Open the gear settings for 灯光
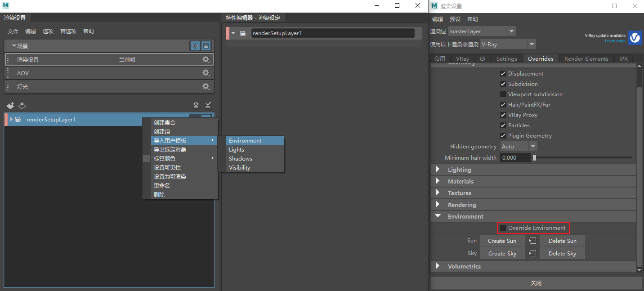Screen dimensions: 644x291 (x=206, y=86)
